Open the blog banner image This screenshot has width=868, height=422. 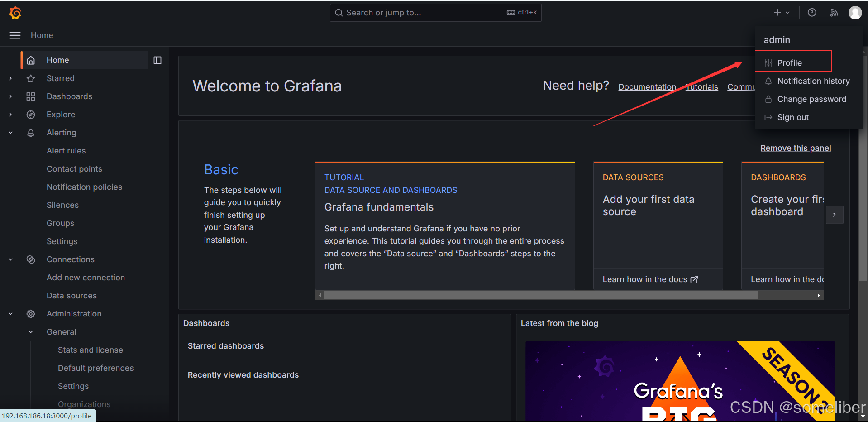(680, 381)
